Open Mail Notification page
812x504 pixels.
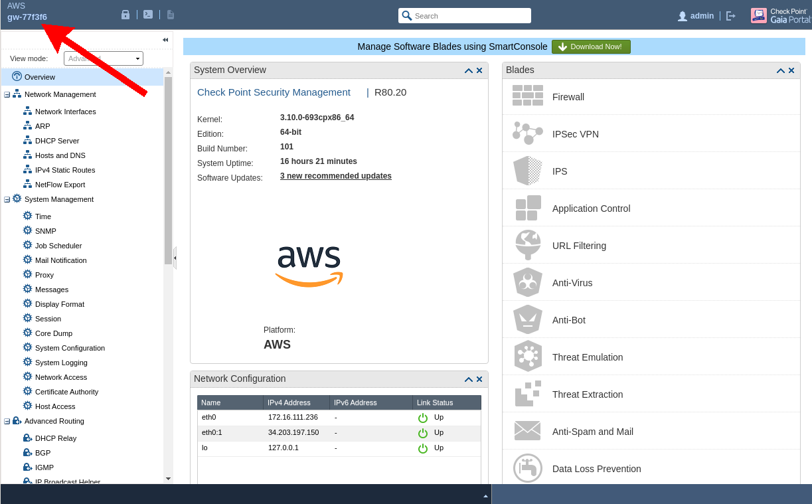point(61,260)
